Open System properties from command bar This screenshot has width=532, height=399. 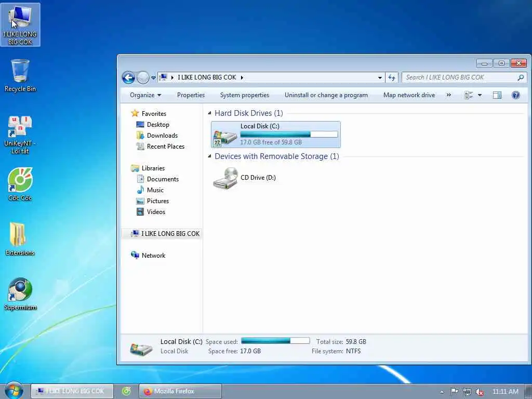click(x=244, y=96)
